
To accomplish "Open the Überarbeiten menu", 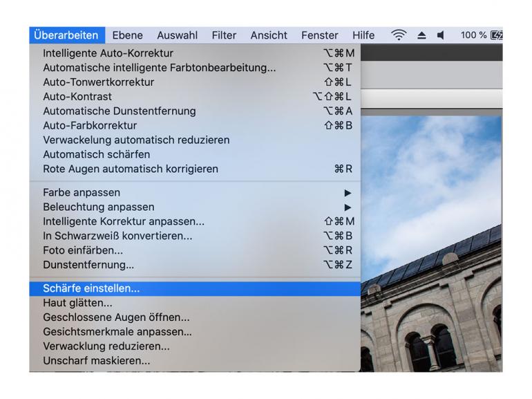I will pyautogui.click(x=67, y=35).
